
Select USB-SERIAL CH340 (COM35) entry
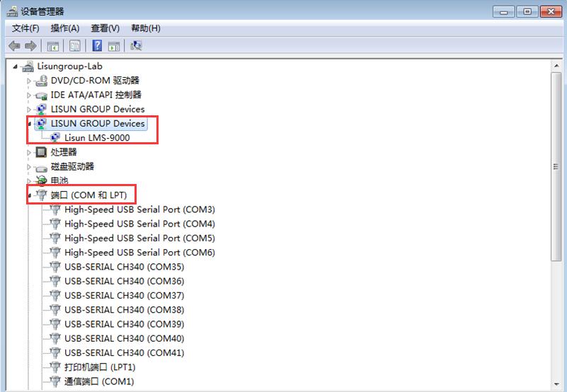pos(124,267)
